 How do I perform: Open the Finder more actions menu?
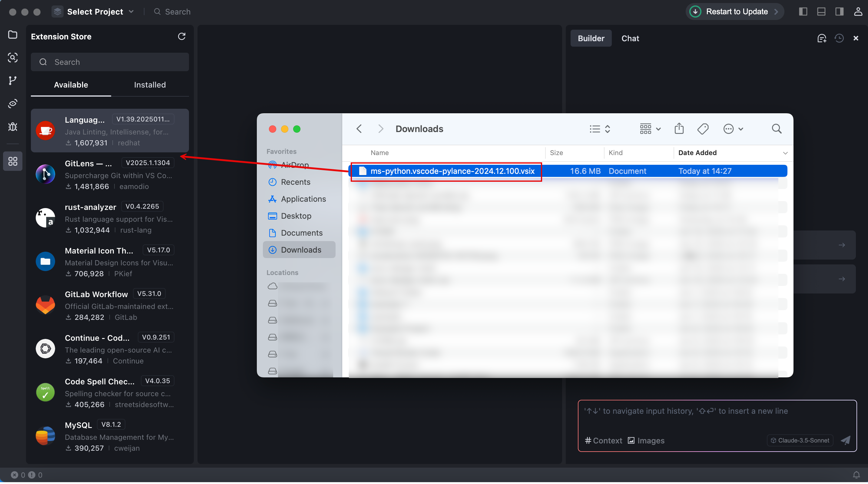point(733,129)
